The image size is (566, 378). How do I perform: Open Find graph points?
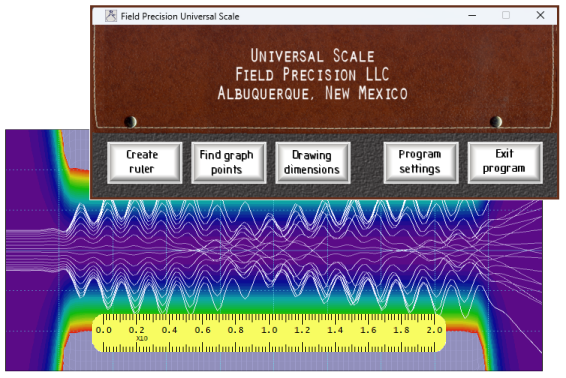[228, 162]
